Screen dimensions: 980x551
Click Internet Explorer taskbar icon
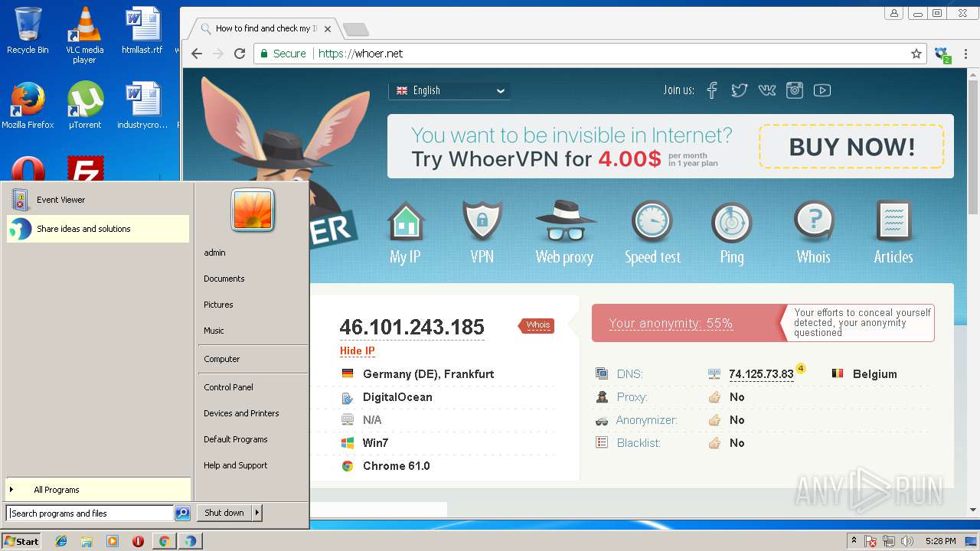61,541
